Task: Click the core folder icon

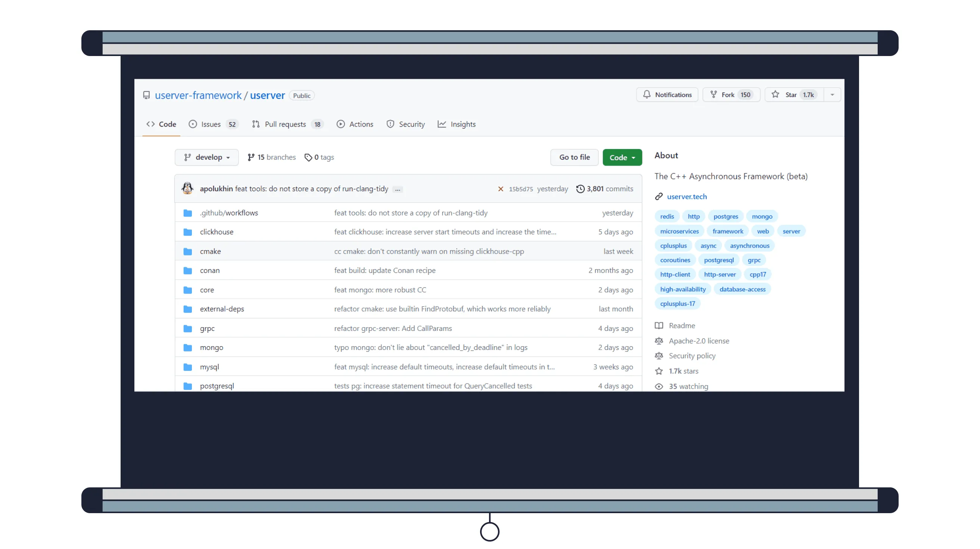Action: [x=187, y=289]
